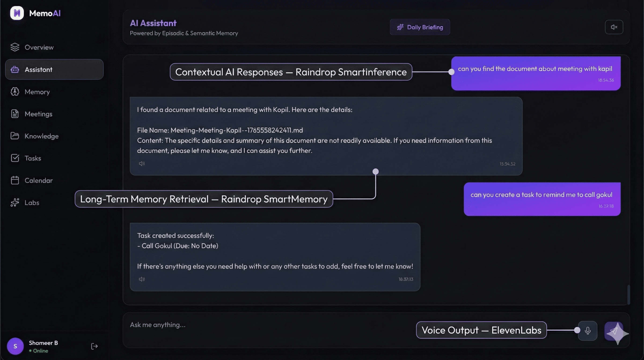Play audio for the Kopil document reply
The width and height of the screenshot is (644, 360).
tap(142, 164)
